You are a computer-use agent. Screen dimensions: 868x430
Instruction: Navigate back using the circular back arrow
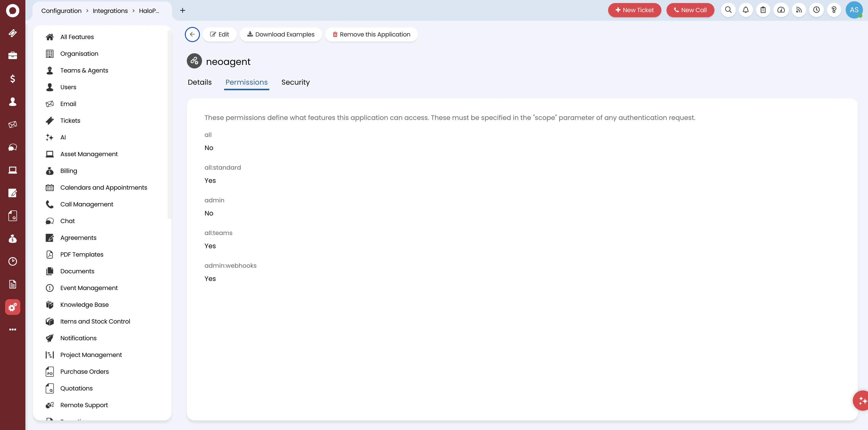(x=192, y=34)
